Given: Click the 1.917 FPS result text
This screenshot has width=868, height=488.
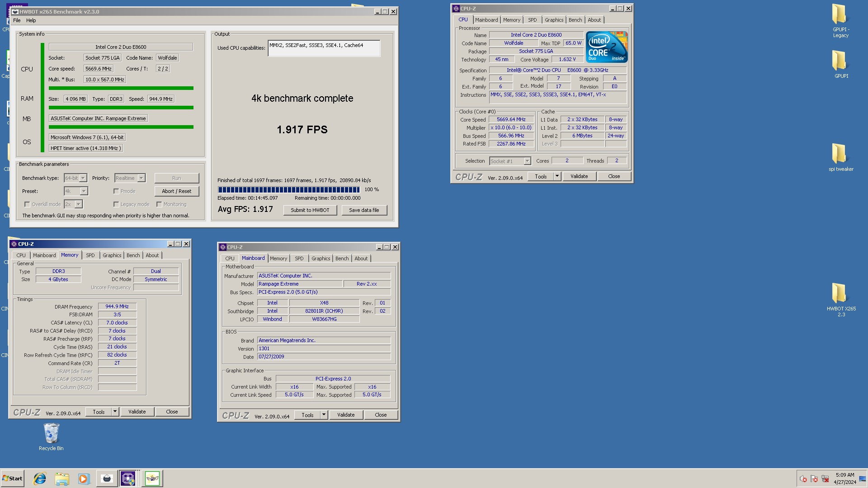Looking at the screenshot, I should (x=302, y=130).
